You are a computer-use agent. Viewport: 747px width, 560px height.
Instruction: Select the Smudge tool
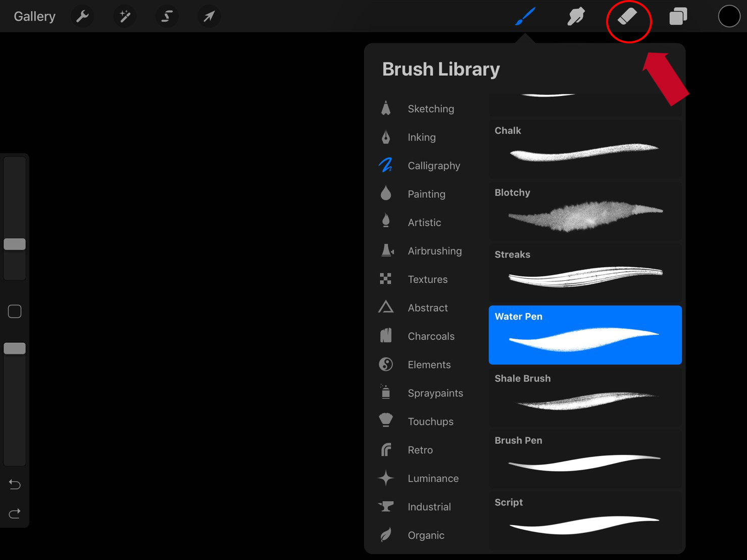576,17
